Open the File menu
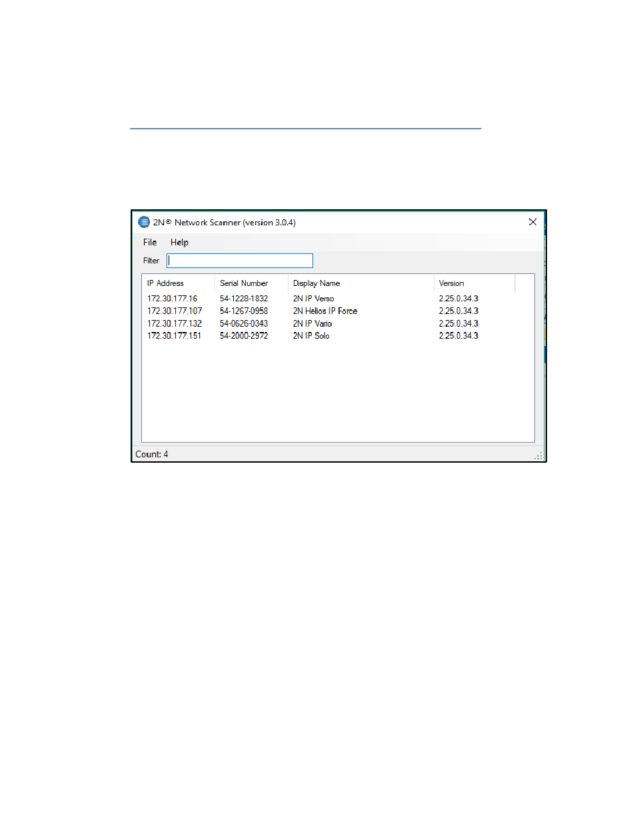 tap(150, 242)
